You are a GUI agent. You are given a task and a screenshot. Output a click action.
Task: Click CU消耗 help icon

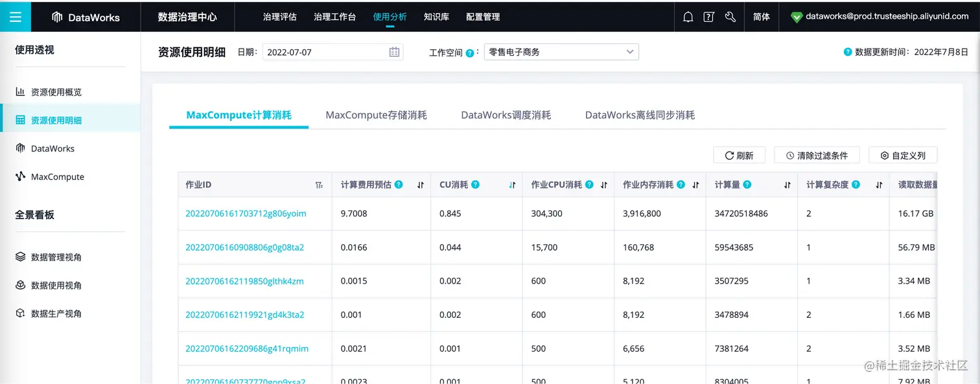pyautogui.click(x=475, y=185)
